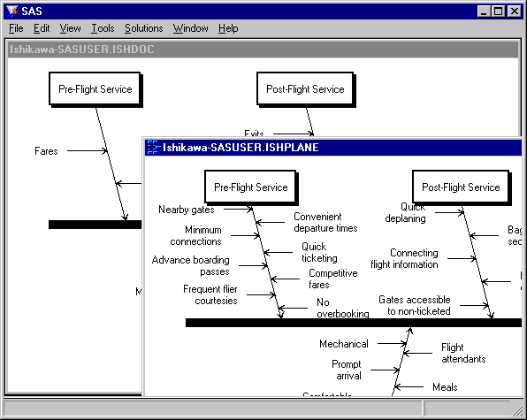
Task: Select the Advance boarding passes label
Action: 191,265
